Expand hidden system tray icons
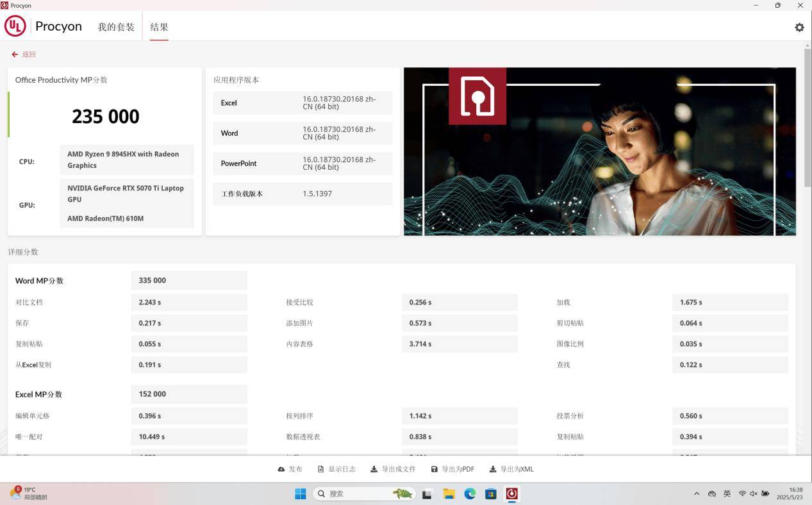 696,493
